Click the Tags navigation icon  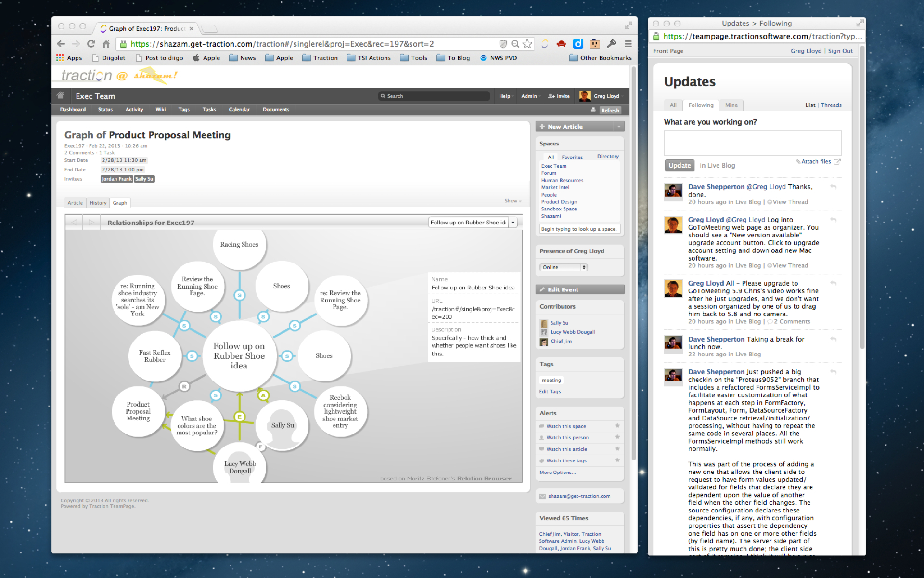pos(184,109)
